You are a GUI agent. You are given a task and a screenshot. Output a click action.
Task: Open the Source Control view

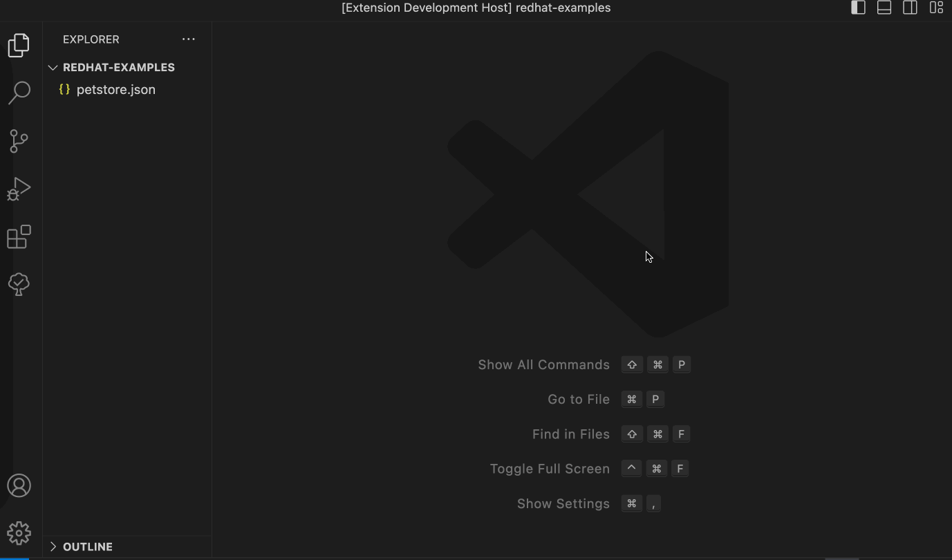tap(19, 141)
